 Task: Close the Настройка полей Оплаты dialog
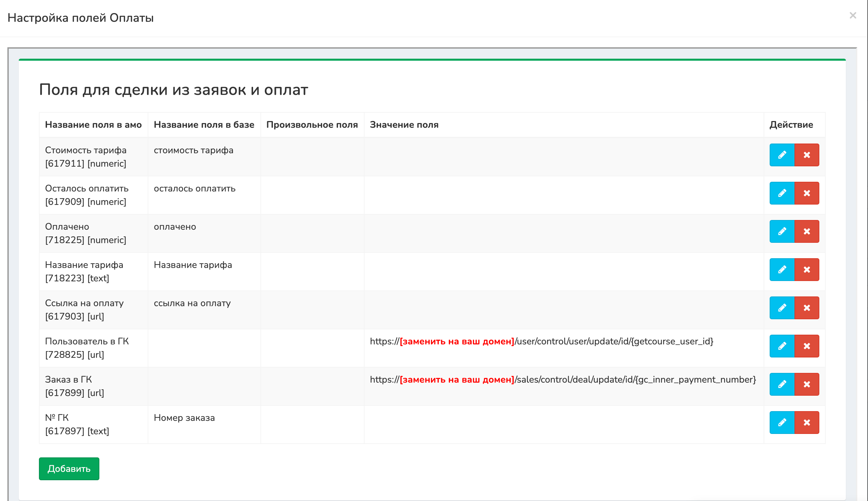pyautogui.click(x=853, y=15)
